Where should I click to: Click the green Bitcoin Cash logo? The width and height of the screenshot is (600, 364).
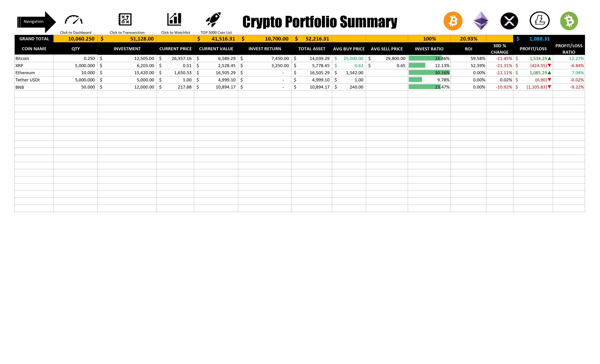click(x=569, y=21)
